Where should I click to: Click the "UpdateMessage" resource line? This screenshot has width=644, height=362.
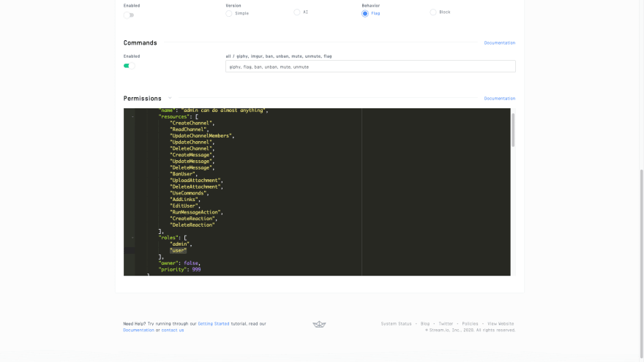pos(192,162)
